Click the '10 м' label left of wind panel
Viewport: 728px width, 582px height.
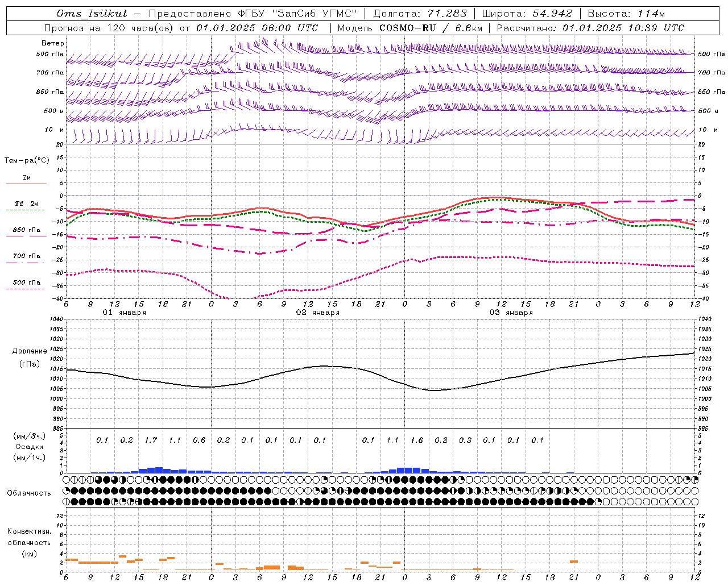pos(54,130)
